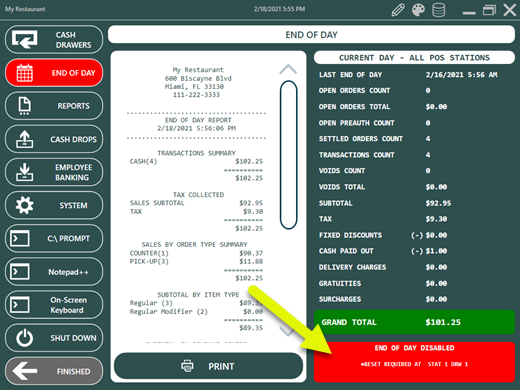
Task: Open Employee Banking
Action: 54,172
